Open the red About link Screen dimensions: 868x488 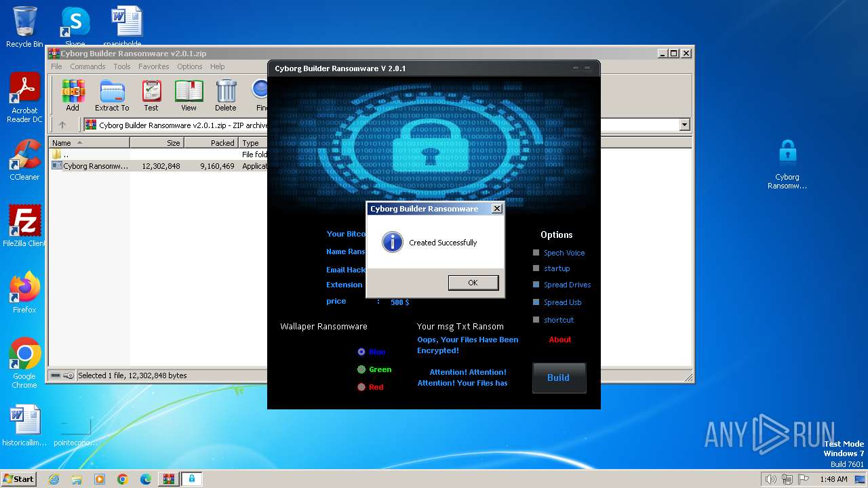click(x=560, y=340)
